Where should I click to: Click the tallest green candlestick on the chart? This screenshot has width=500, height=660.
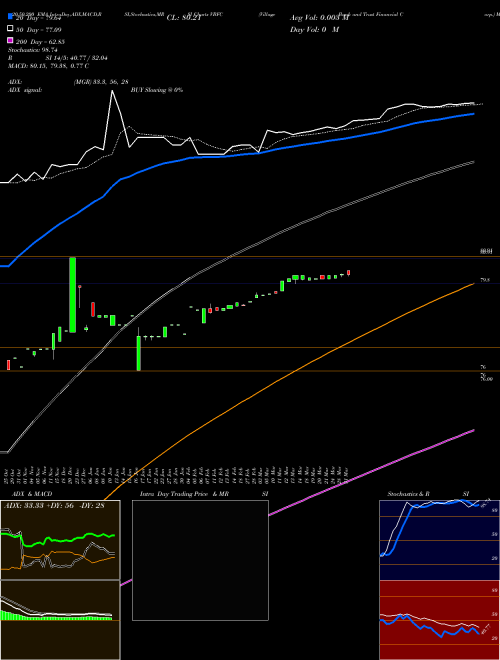[x=72, y=295]
